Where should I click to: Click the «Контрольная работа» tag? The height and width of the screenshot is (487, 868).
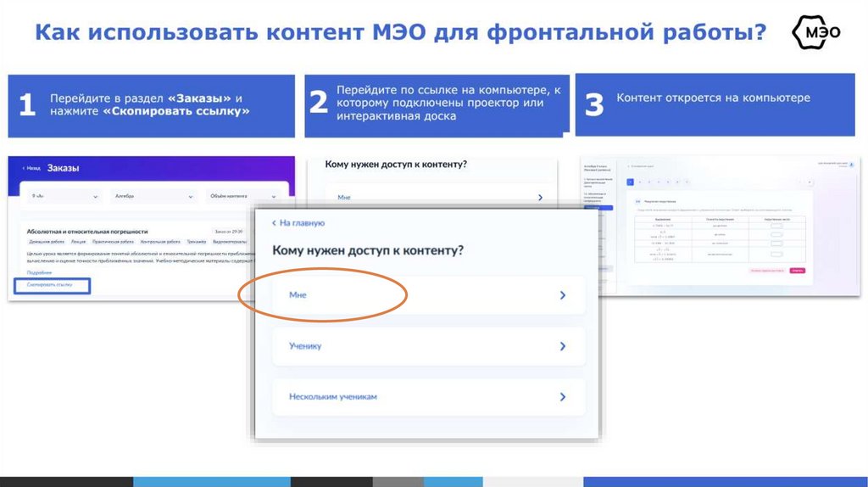click(160, 242)
